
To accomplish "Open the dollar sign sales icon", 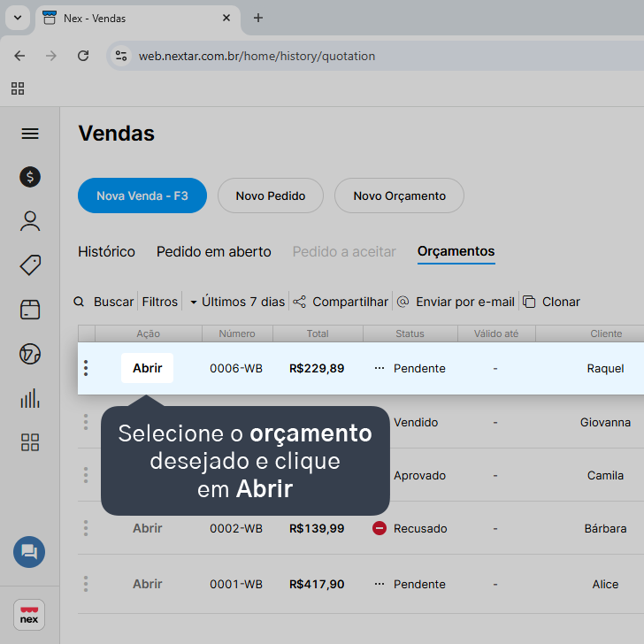I will coord(30,177).
